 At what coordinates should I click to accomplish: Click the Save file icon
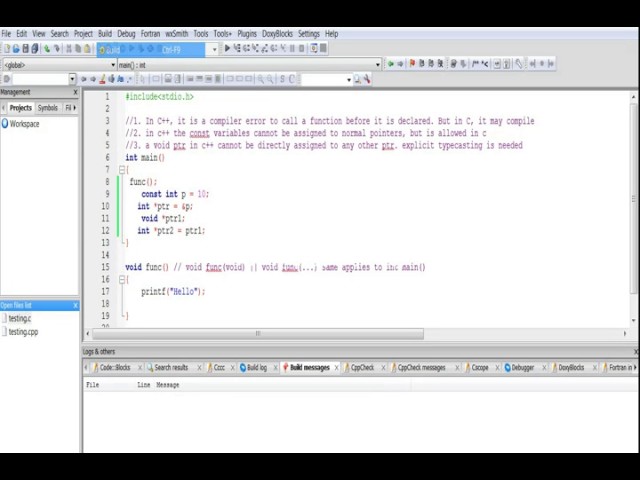(25, 49)
